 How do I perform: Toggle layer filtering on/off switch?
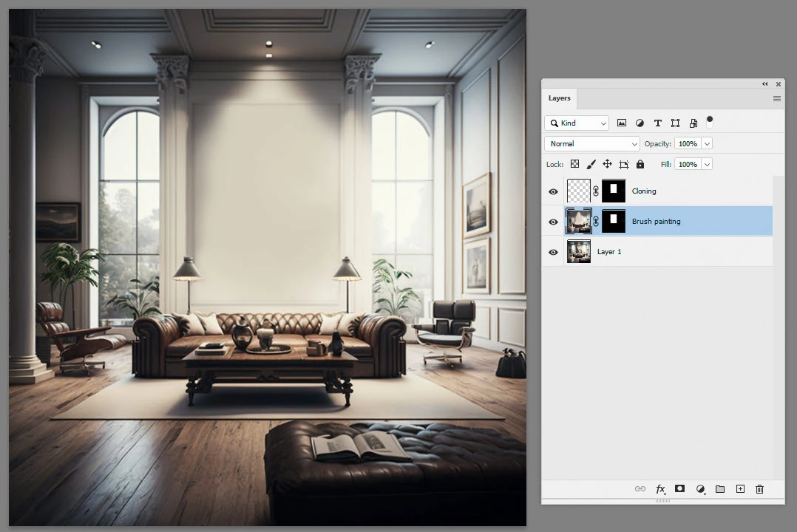pyautogui.click(x=710, y=122)
